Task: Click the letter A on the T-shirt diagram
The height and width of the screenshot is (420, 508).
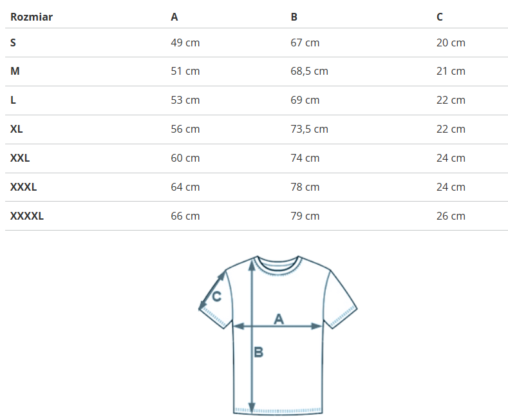Action: 279,318
